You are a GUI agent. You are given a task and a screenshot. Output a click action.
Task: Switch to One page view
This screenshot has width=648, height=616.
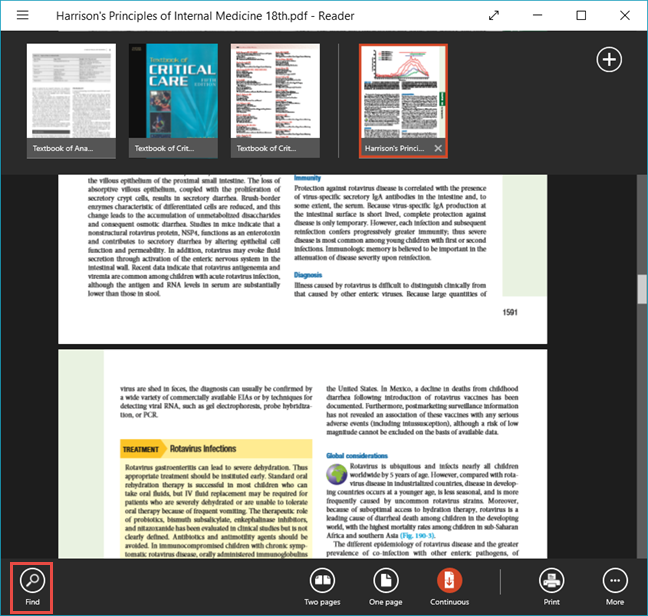(386, 587)
